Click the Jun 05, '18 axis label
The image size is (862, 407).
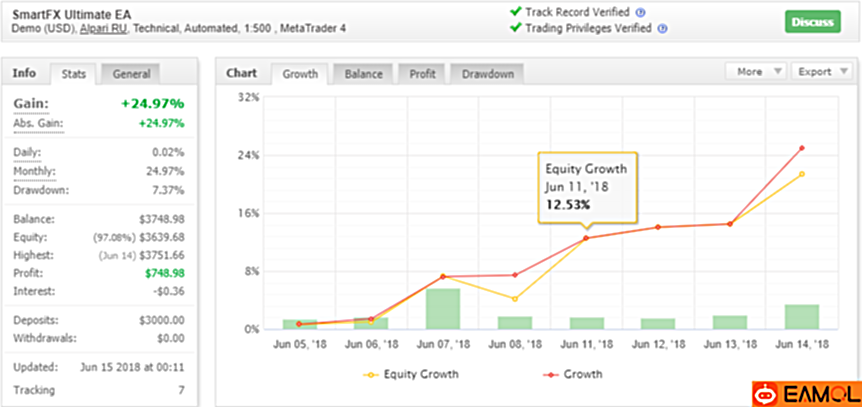click(x=299, y=345)
